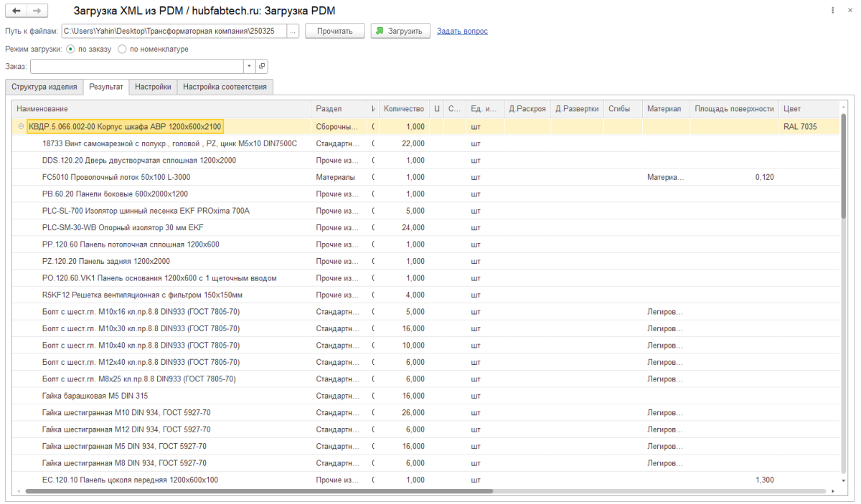Click the horizontal scrollbar right arrow
Image resolution: width=861 pixels, height=504 pixels.
[x=833, y=491]
